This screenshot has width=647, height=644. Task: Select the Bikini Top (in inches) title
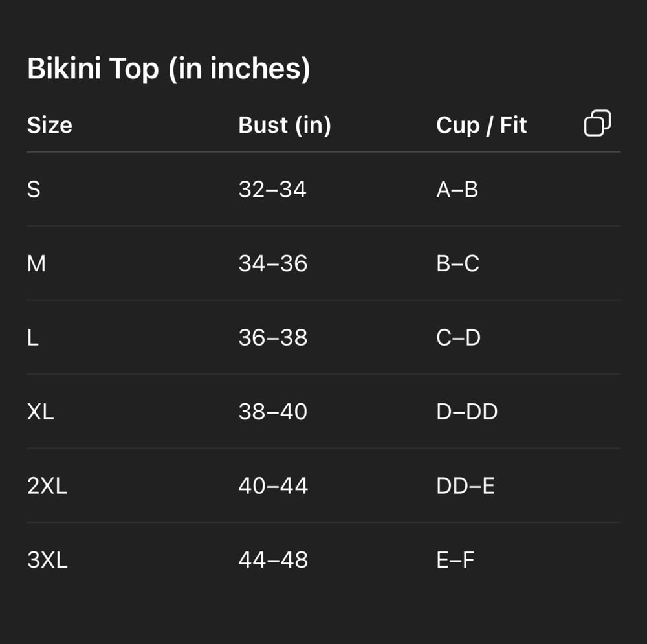(x=168, y=69)
